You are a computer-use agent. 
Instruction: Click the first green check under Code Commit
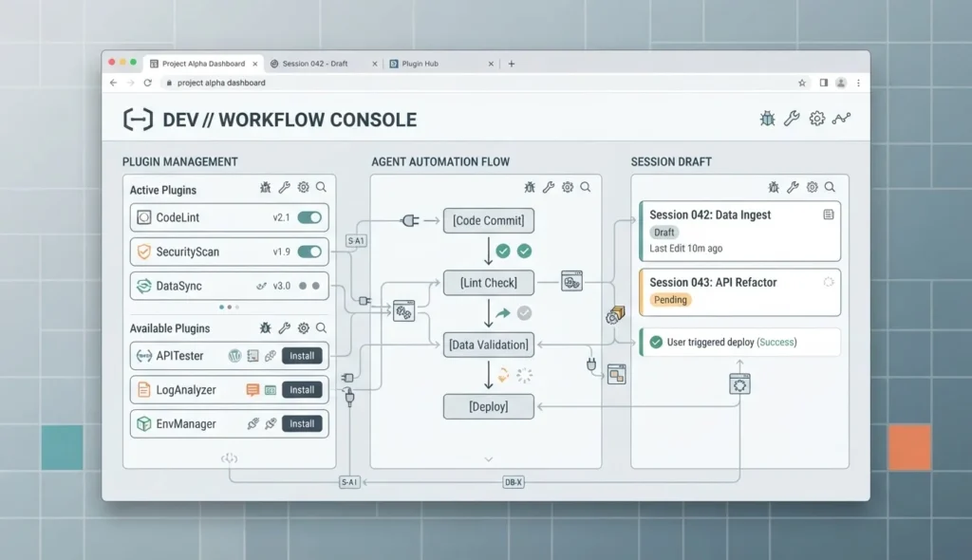coord(503,252)
